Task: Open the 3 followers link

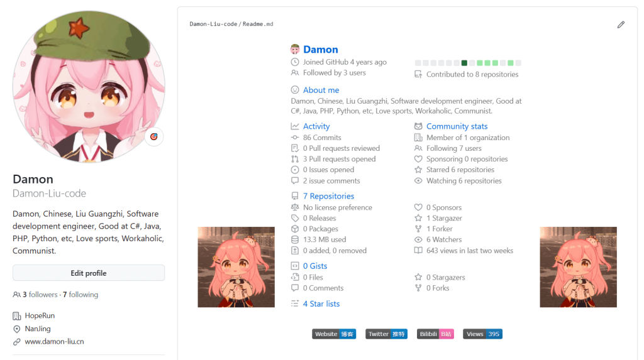Action: point(40,294)
